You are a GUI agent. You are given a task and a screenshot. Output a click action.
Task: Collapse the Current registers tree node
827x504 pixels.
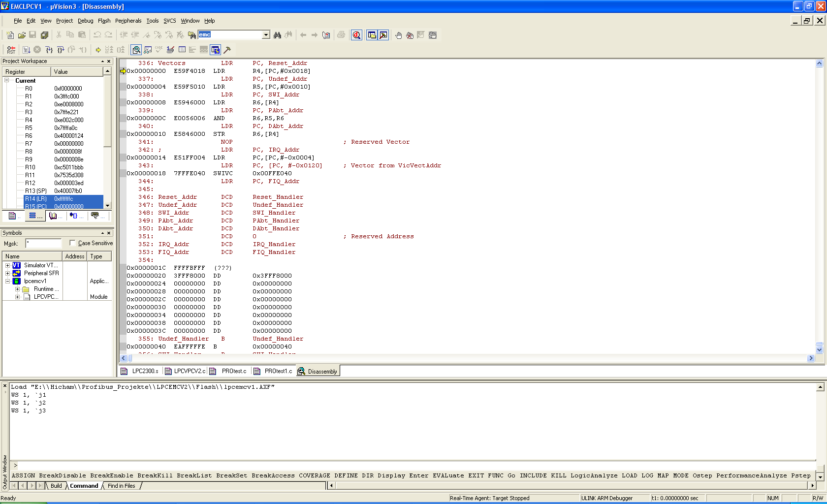point(7,80)
